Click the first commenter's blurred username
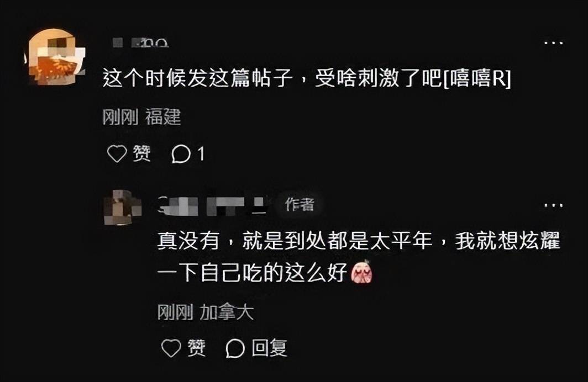 point(140,43)
